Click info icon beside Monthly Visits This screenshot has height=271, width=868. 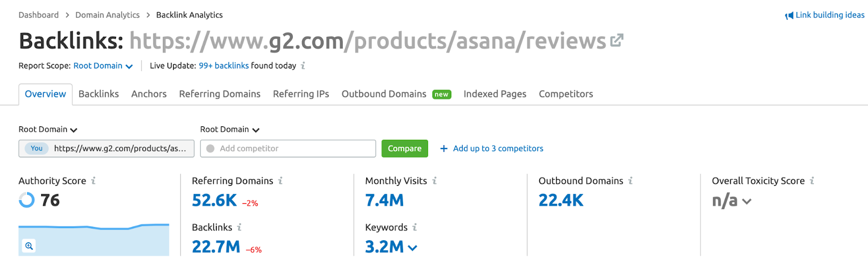coord(435,181)
